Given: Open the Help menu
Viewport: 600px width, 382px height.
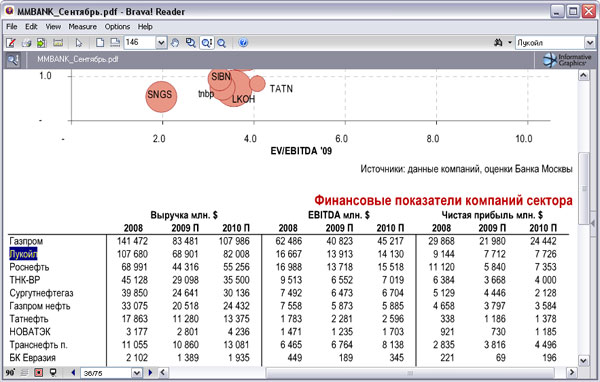Looking at the screenshot, I should pyautogui.click(x=145, y=27).
